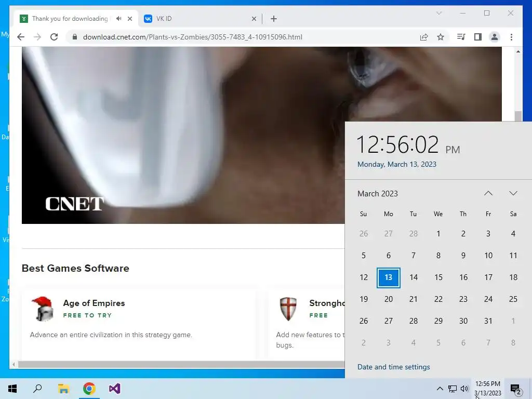Screen dimensions: 532x399
Task: Select March 1 in the calendar
Action: 438,234
